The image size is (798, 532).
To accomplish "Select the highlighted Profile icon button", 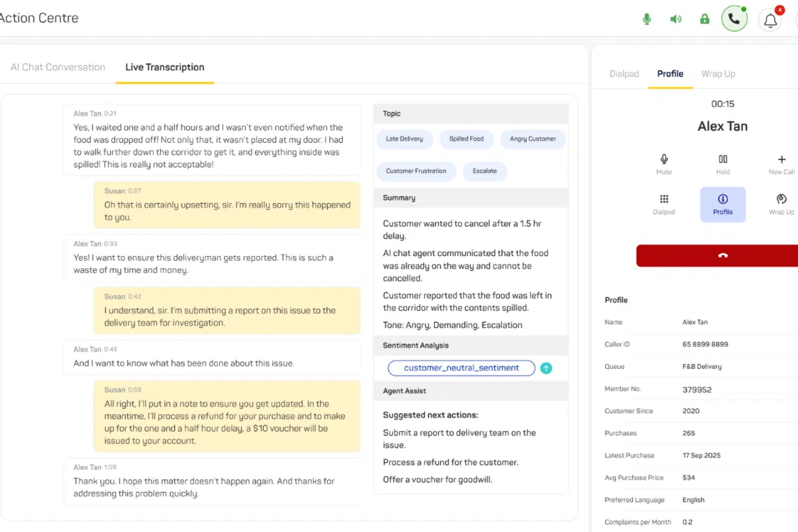I will point(722,204).
